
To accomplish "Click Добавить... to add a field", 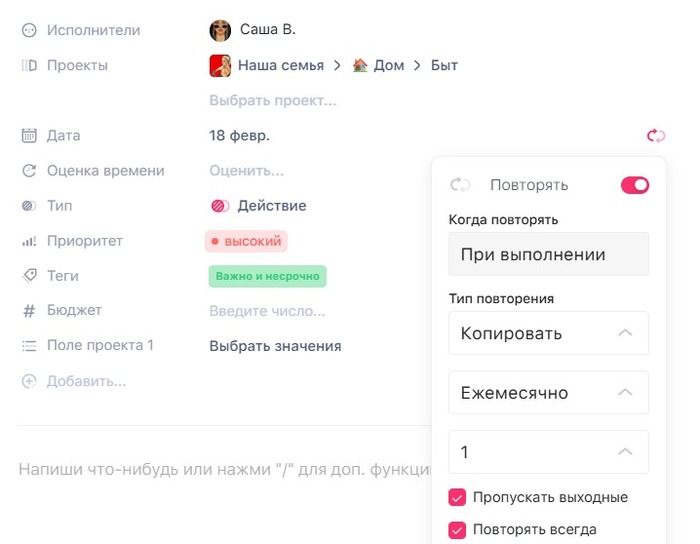I will pyautogui.click(x=86, y=381).
